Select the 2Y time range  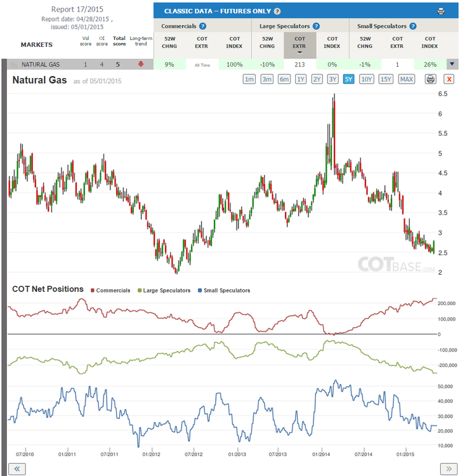click(x=317, y=79)
